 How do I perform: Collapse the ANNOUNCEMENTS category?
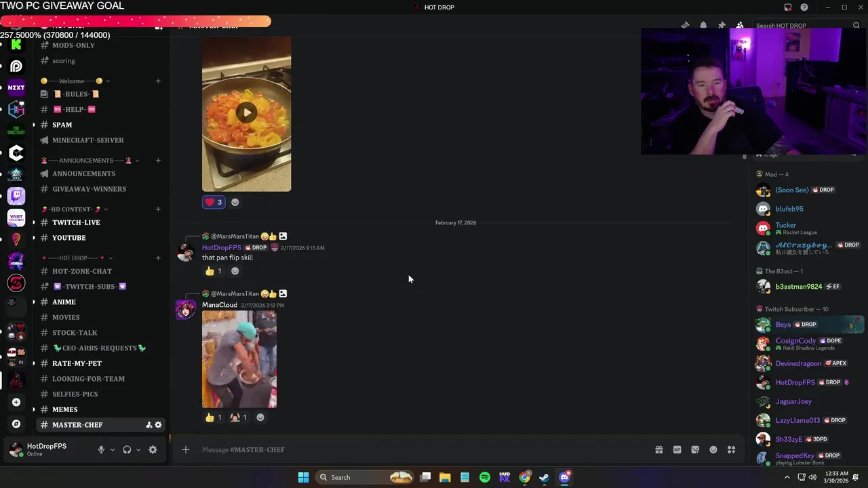(90, 161)
